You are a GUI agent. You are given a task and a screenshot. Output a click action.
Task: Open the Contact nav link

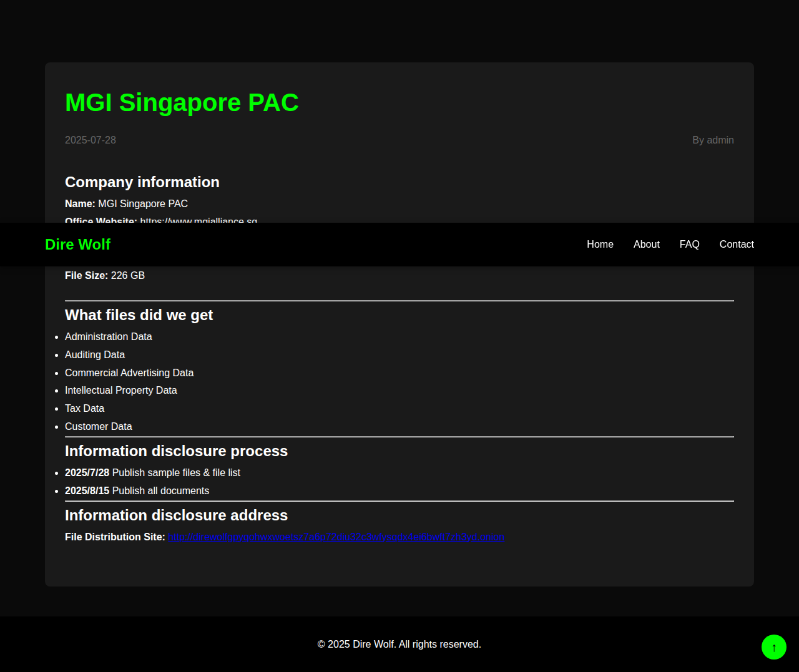pos(737,245)
